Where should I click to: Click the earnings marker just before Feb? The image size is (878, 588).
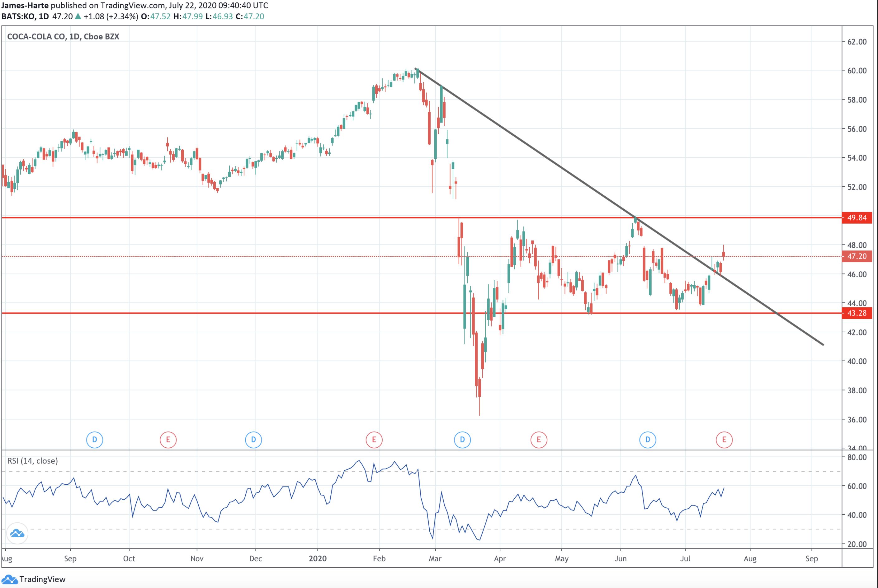374,440
